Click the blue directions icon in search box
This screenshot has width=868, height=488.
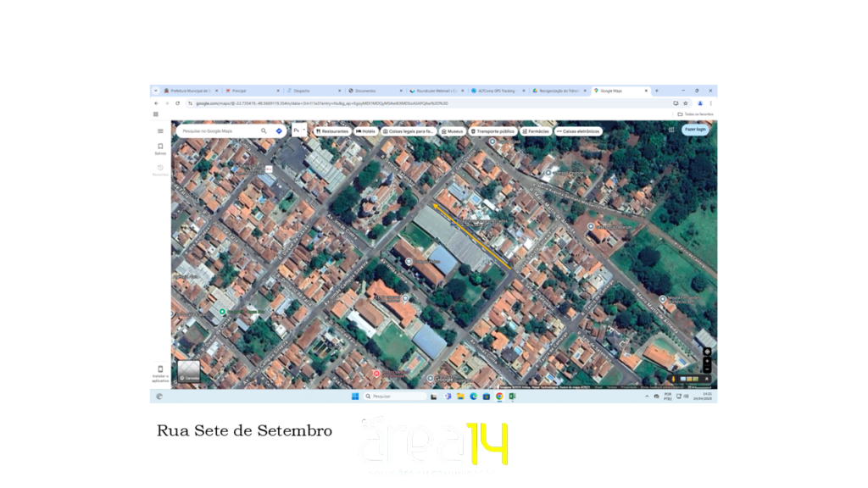[x=279, y=131]
